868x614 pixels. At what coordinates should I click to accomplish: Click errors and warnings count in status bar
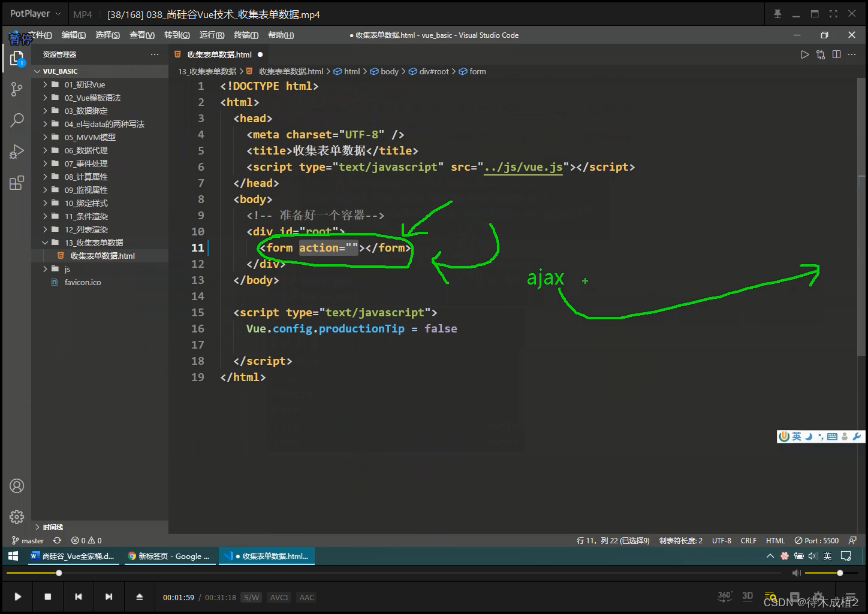(x=86, y=540)
